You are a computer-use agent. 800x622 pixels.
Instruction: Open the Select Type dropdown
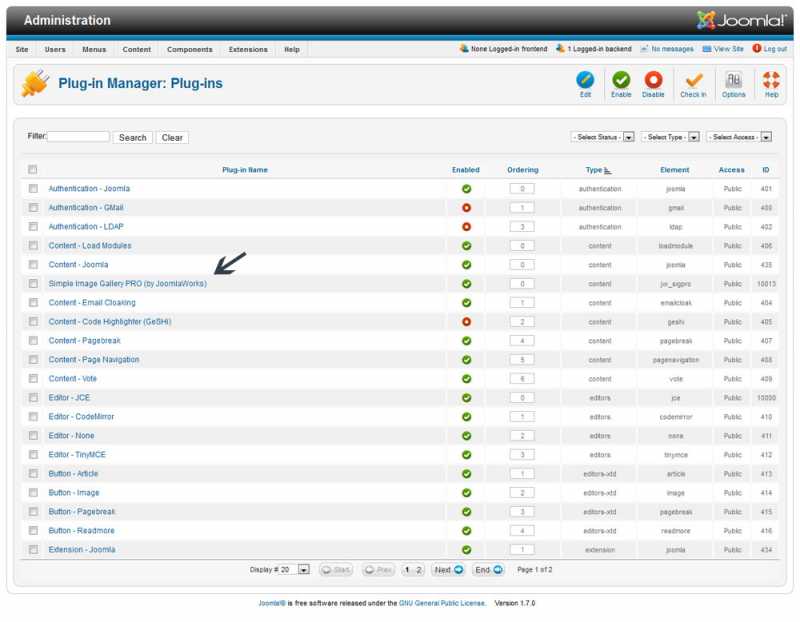click(670, 137)
